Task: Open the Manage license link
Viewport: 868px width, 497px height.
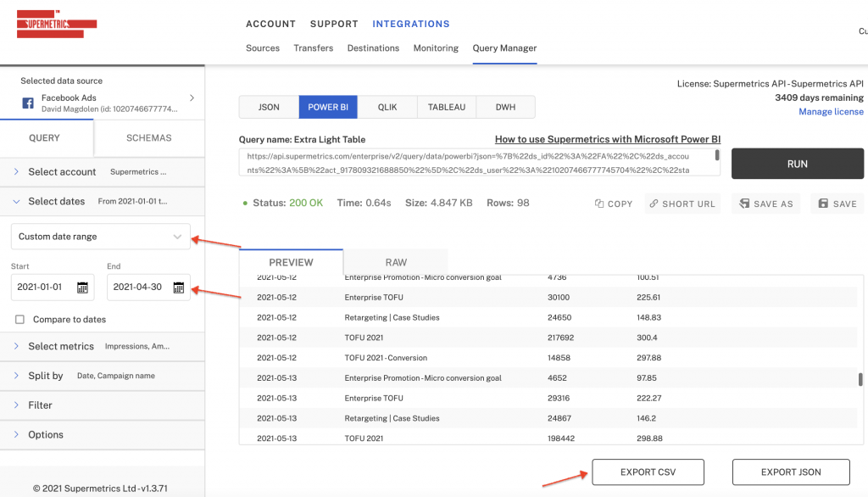Action: pos(831,112)
